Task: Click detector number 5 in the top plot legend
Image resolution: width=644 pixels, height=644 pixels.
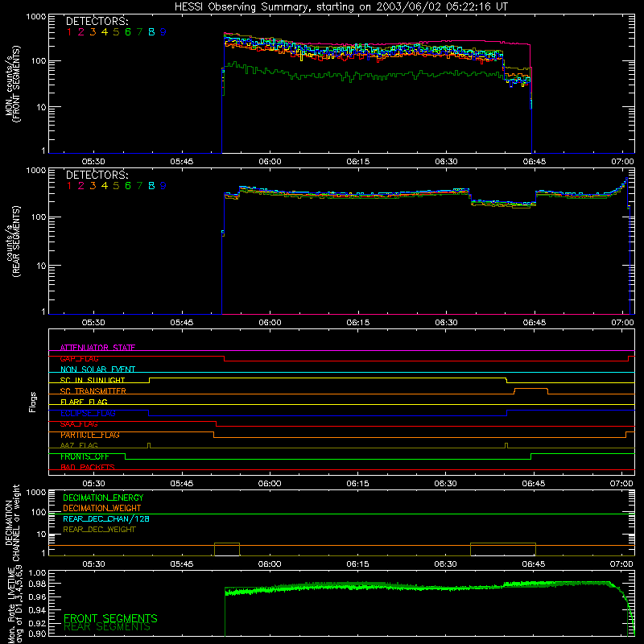Action: [x=116, y=32]
